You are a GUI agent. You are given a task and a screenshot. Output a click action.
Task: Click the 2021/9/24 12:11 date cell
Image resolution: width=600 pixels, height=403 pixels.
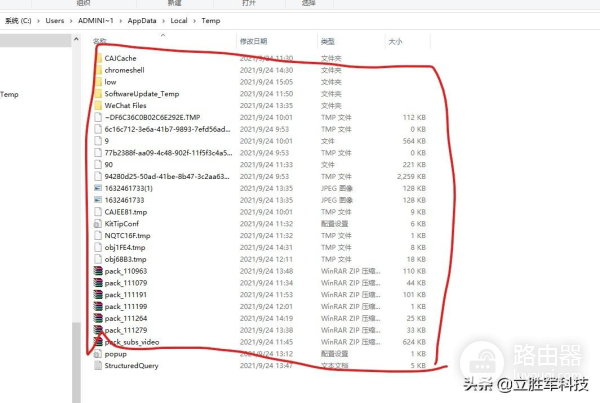266,259
